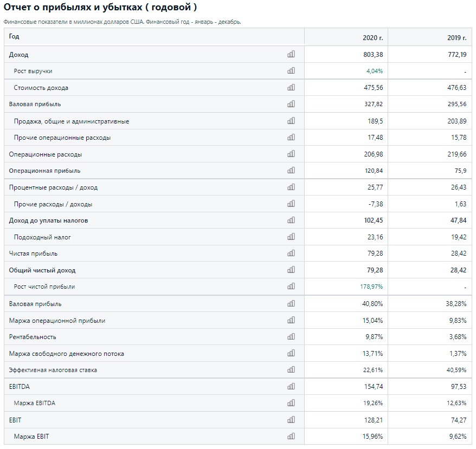The height and width of the screenshot is (449, 476).
Task: Click chart icon in EBITDA row
Action: [291, 387]
